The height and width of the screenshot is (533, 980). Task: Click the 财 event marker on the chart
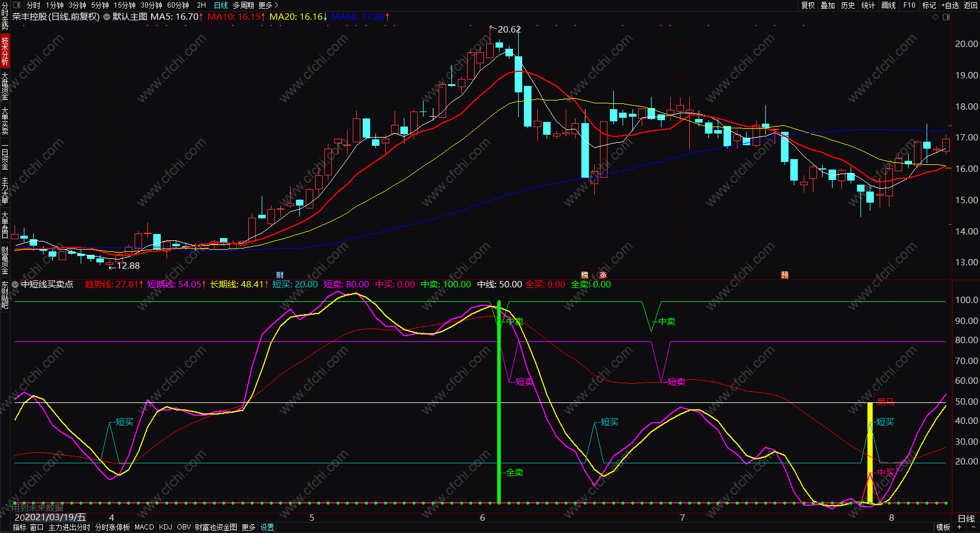click(280, 275)
